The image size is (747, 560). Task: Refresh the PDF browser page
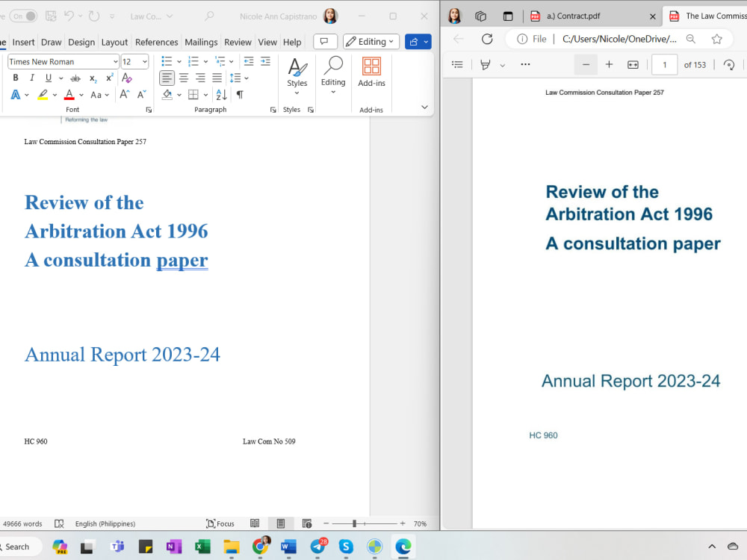click(487, 39)
